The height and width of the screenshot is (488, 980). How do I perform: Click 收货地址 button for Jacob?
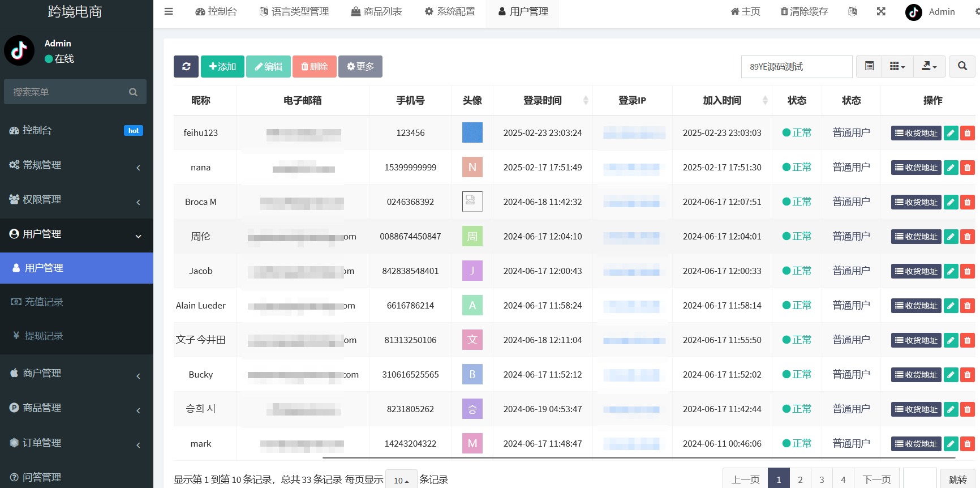click(916, 271)
